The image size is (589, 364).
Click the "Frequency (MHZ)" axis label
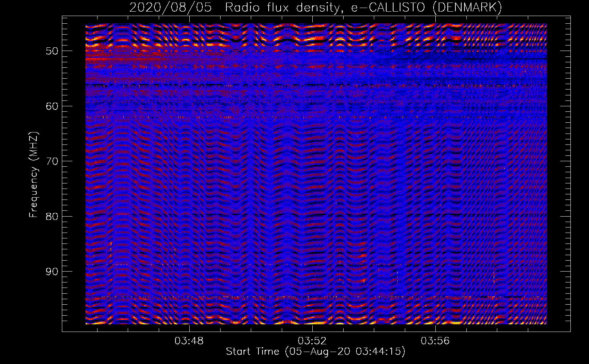33,175
